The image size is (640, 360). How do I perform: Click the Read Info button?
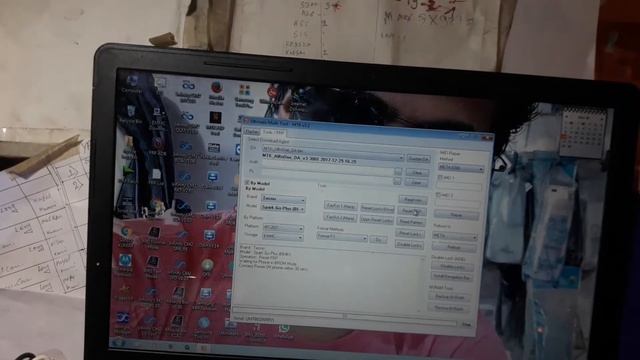pos(413,200)
